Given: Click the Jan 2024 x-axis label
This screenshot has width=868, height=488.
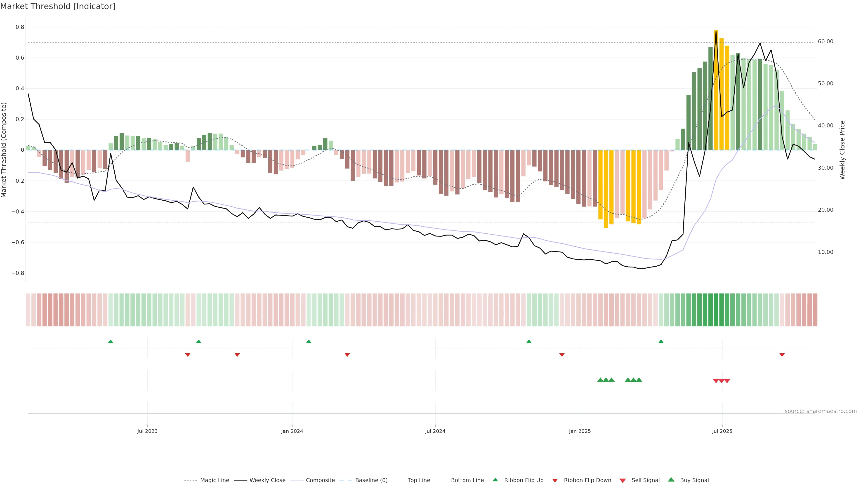Looking at the screenshot, I should 292,431.
